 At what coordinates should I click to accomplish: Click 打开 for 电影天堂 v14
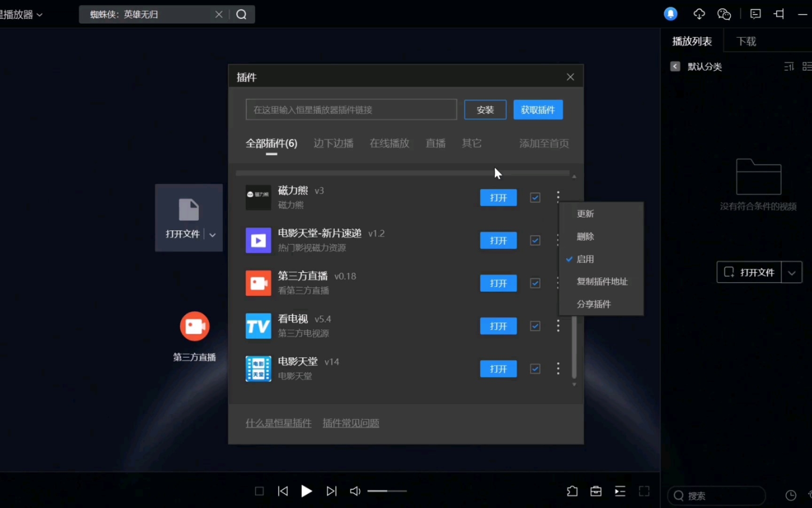(499, 369)
